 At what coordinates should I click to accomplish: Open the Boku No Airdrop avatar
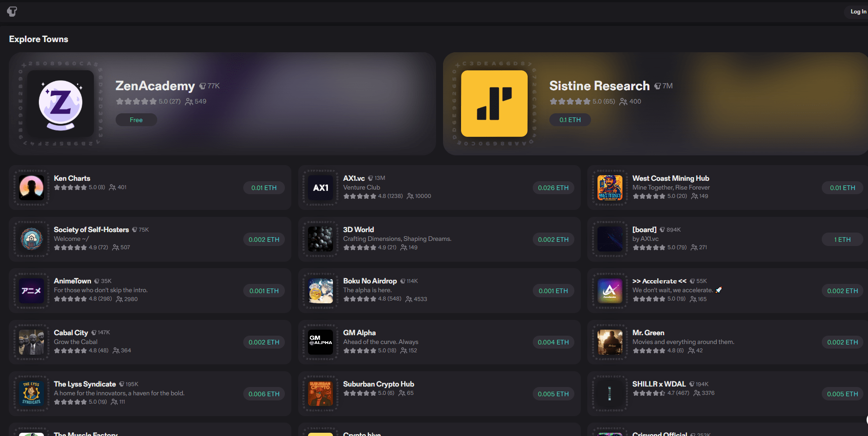coord(320,291)
